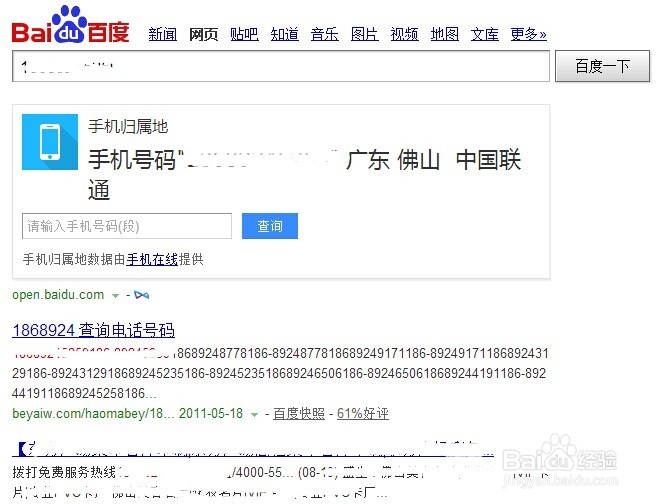Focus the main Baidu search box
656x504 pixels.
(281, 66)
